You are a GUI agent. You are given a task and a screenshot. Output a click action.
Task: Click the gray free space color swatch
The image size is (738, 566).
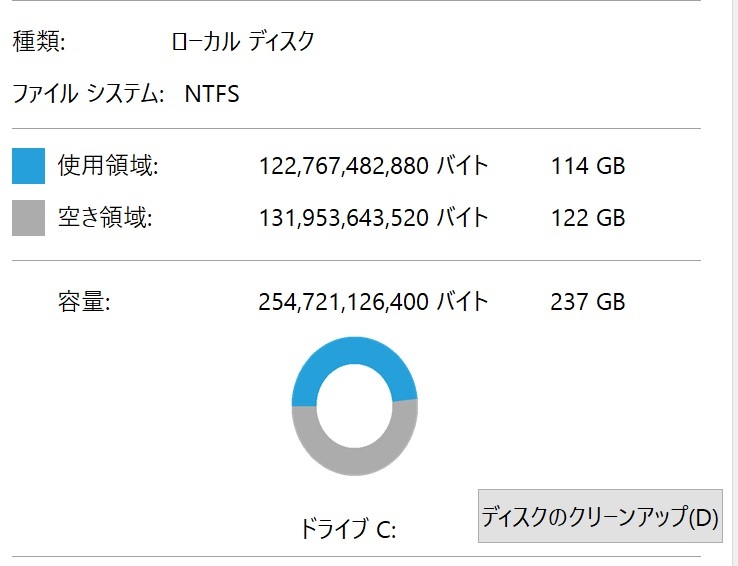pyautogui.click(x=29, y=218)
